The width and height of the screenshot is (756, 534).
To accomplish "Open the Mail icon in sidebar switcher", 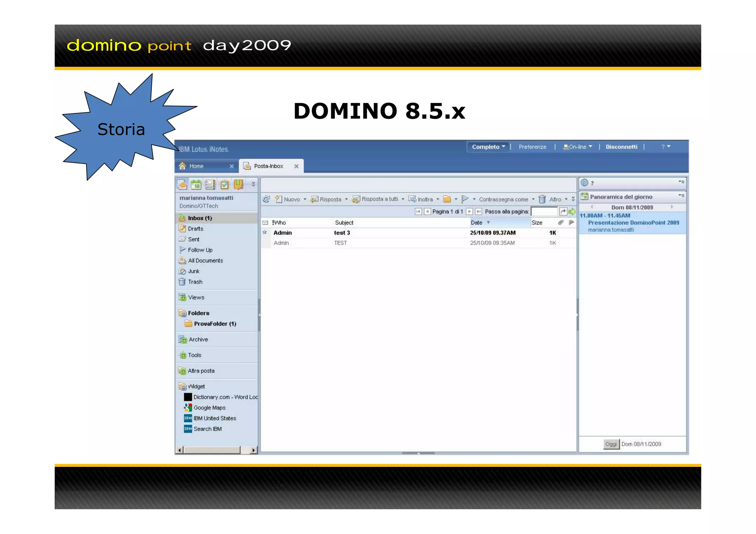I will click(x=182, y=184).
